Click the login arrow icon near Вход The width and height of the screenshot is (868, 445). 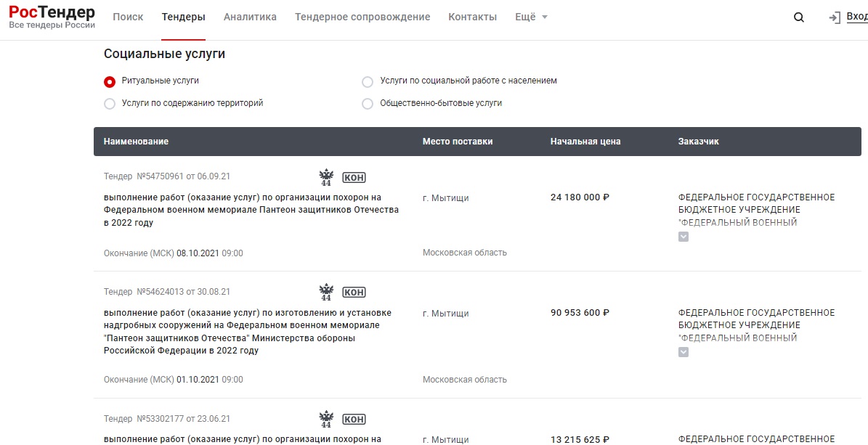coord(835,17)
